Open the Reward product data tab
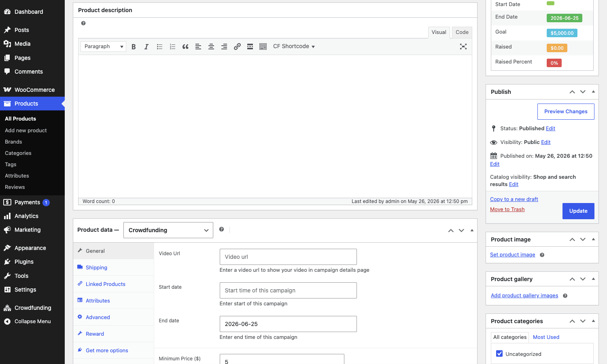 (114, 334)
